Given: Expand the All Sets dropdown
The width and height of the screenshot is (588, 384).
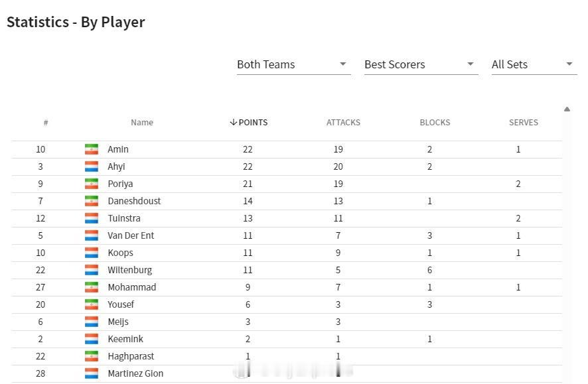Looking at the screenshot, I should (534, 65).
